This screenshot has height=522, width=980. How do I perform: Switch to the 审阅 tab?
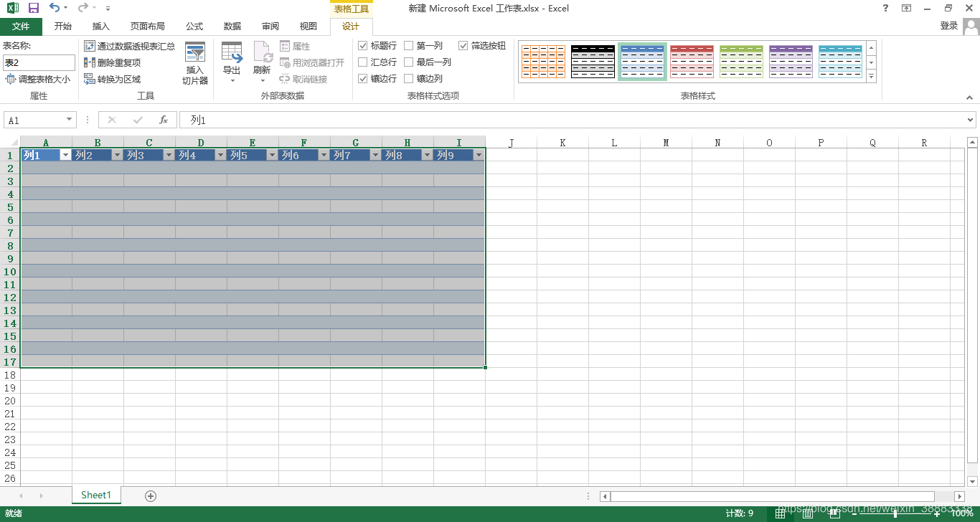(270, 27)
